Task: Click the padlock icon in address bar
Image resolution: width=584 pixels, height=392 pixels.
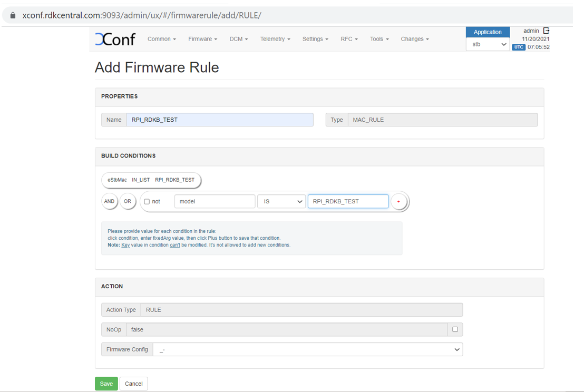Action: tap(13, 15)
